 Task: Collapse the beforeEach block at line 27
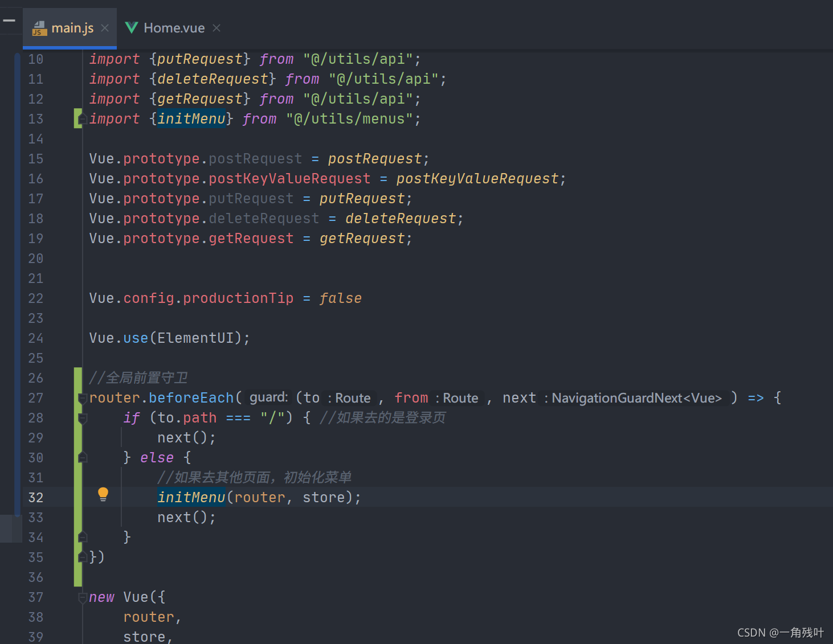click(x=83, y=398)
